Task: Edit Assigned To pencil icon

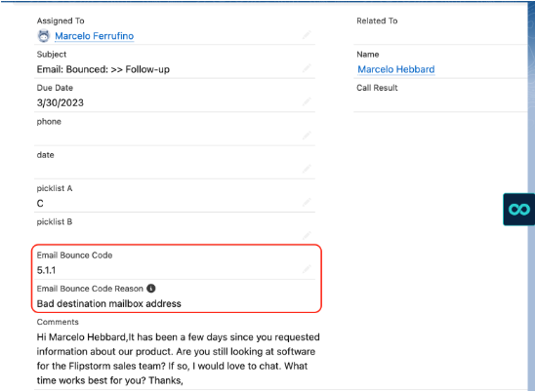Action: (x=307, y=35)
